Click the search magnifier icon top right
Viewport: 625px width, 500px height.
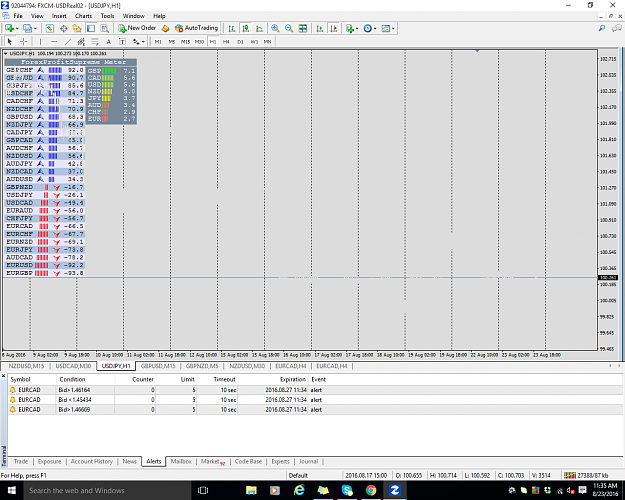coord(601,28)
